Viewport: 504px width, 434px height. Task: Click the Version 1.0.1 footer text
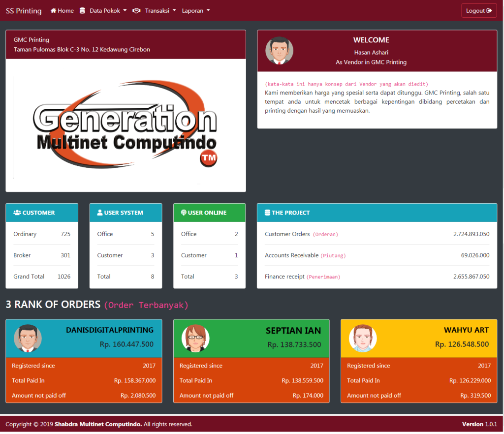point(479,424)
